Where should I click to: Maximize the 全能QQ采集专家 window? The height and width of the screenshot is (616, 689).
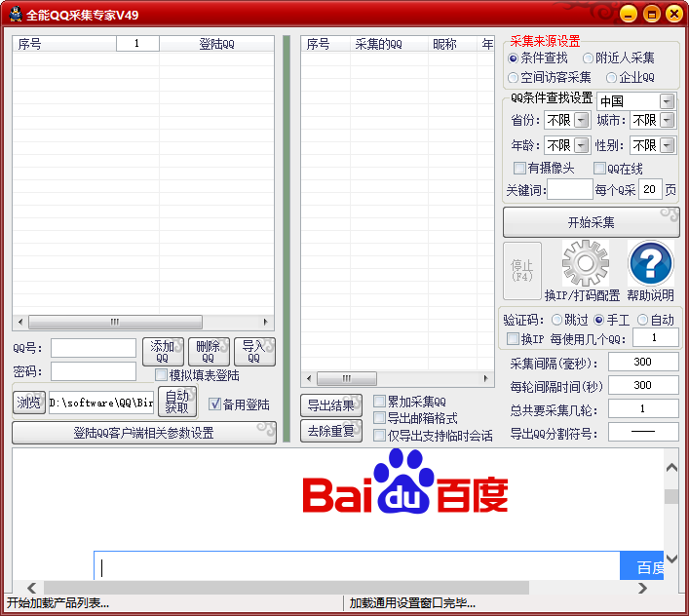click(652, 15)
